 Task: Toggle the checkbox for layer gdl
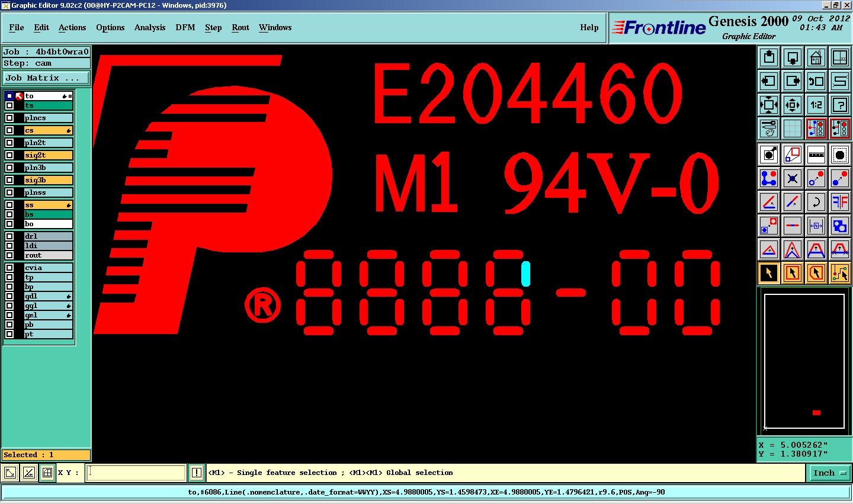pyautogui.click(x=9, y=296)
